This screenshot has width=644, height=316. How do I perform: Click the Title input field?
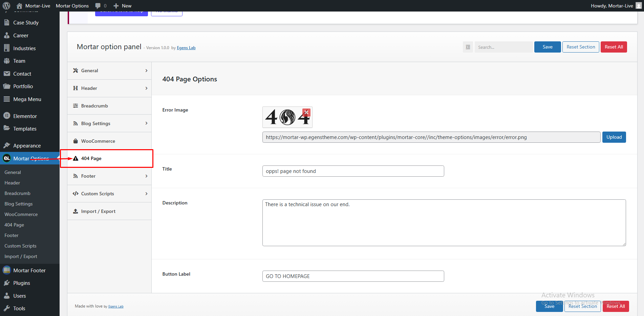click(353, 171)
